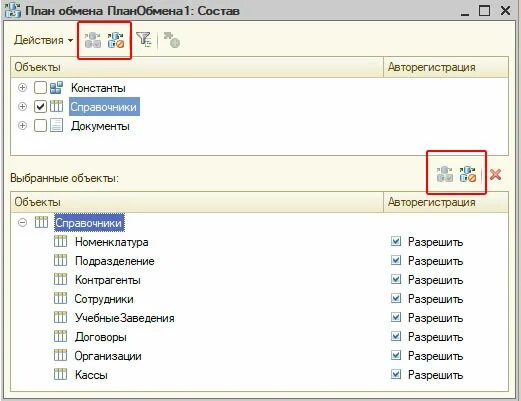Toggle Разрешить checkbox for Номенклатура
Image resolution: width=521 pixels, height=401 pixels.
pos(396,241)
